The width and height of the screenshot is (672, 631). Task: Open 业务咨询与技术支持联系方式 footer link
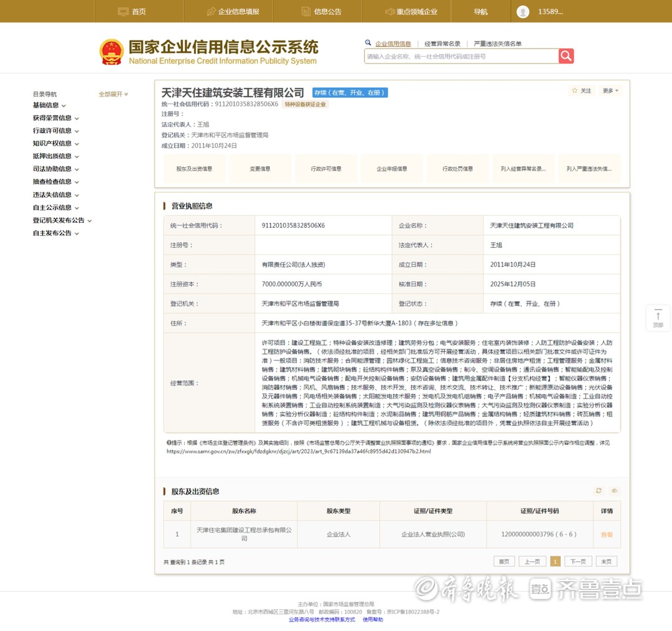(322, 619)
